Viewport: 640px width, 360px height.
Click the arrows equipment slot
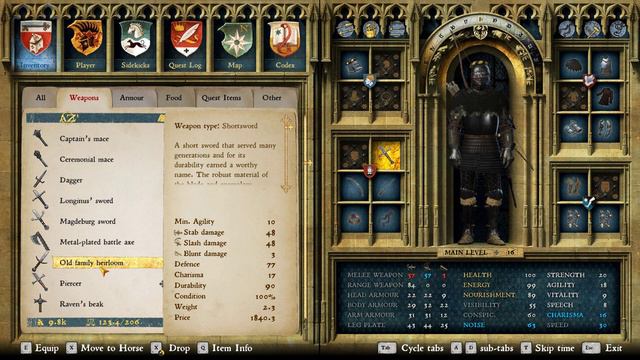pyautogui.click(x=386, y=187)
